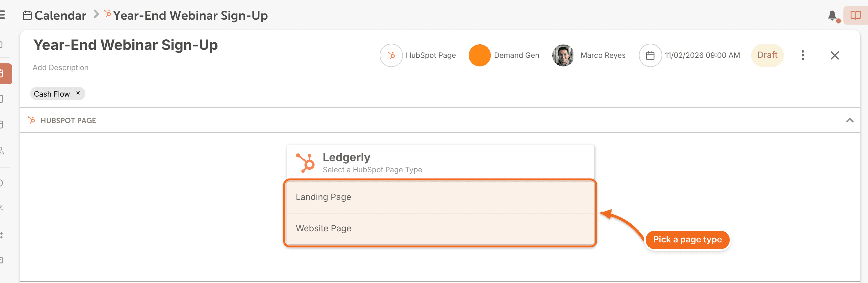Click the HubSpot icon in HUBSPOT PAGE header
The image size is (868, 283).
coord(31,120)
